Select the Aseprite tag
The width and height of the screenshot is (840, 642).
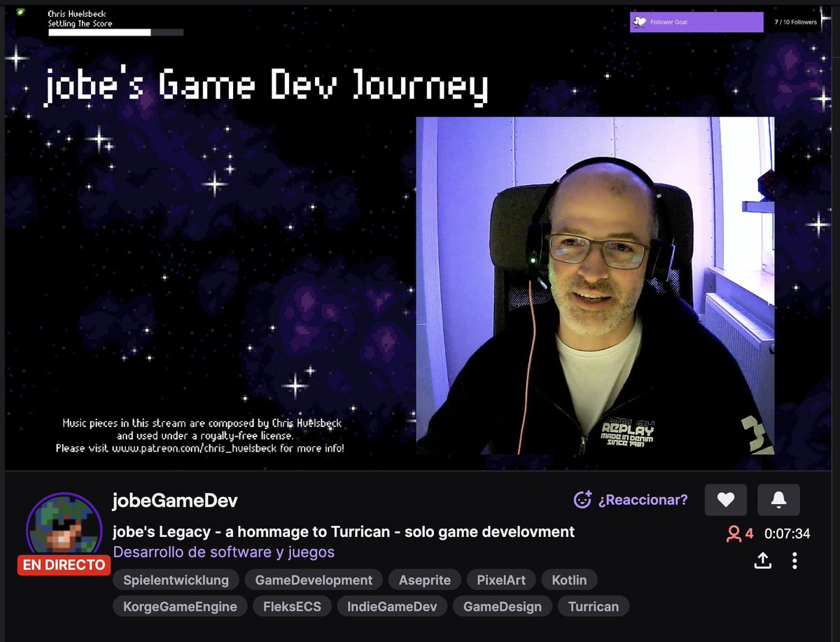[x=425, y=580]
